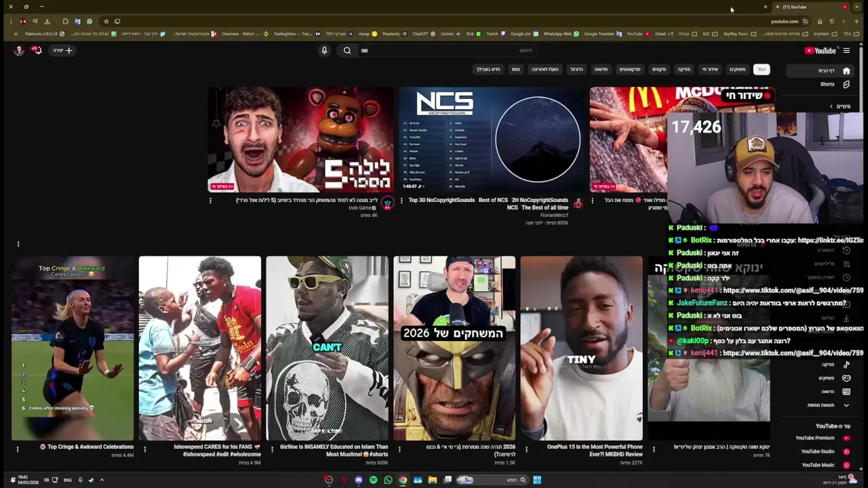Click the taskbar volume icon

click(46, 480)
